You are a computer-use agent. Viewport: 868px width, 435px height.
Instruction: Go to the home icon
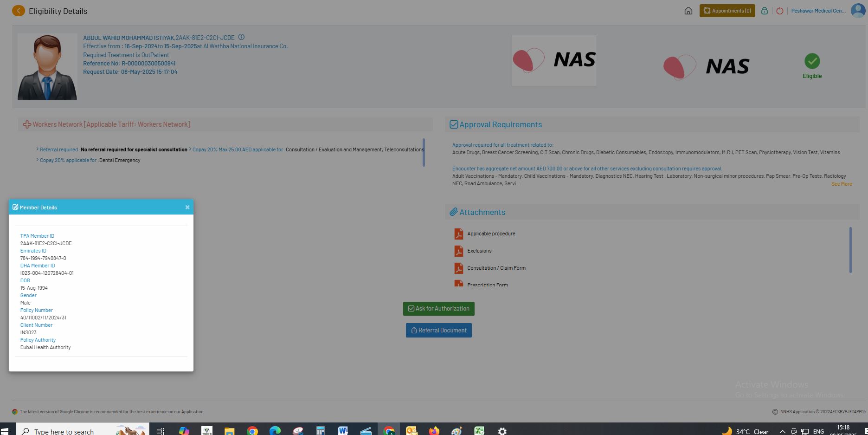[x=688, y=11]
